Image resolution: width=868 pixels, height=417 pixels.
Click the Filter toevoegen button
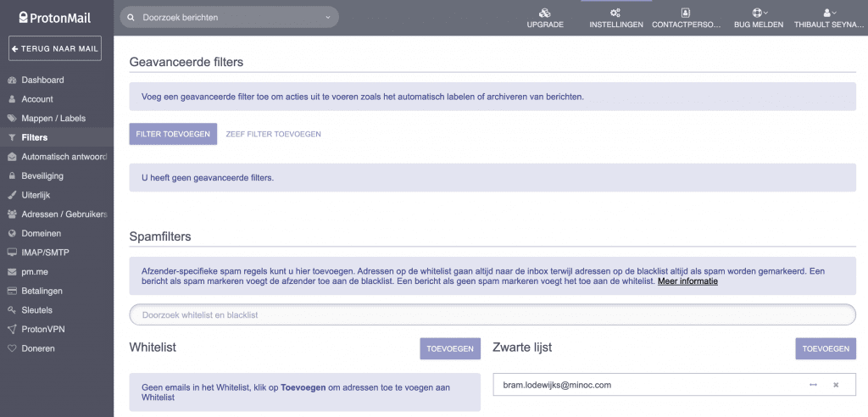[173, 134]
